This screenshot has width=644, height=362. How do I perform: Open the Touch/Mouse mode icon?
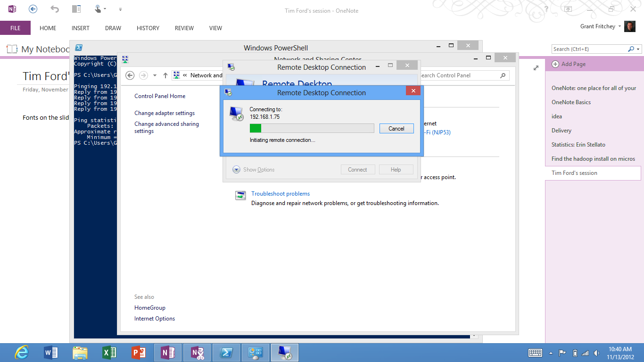click(x=98, y=8)
